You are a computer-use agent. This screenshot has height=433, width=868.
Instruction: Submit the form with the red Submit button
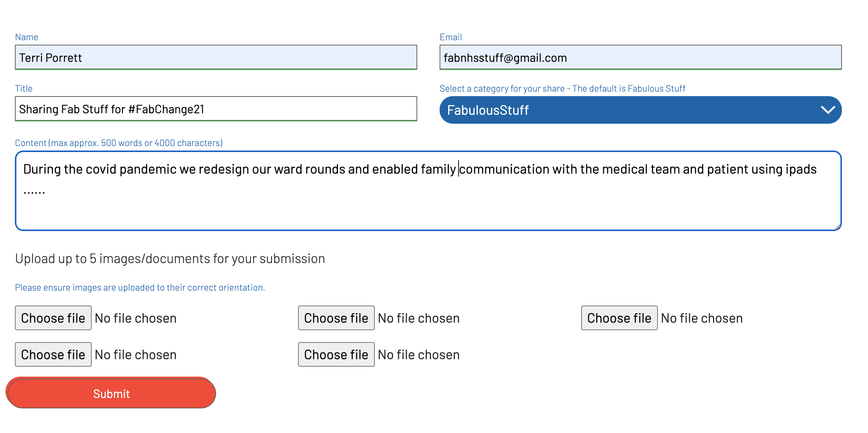point(111,393)
